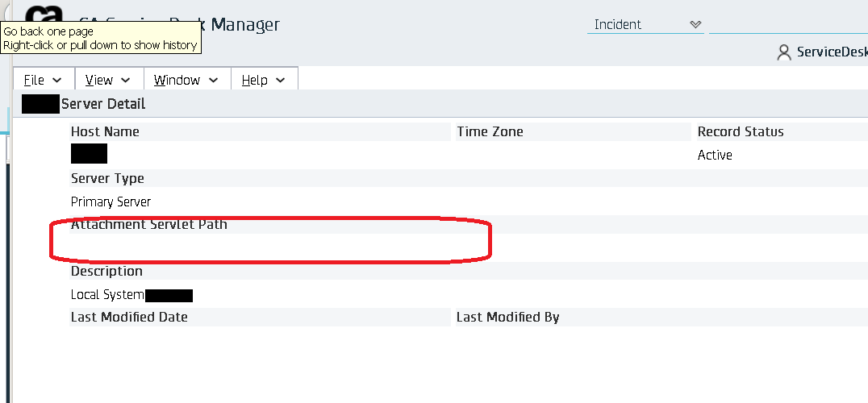Select the Host Name label
The image size is (868, 403).
click(x=105, y=131)
